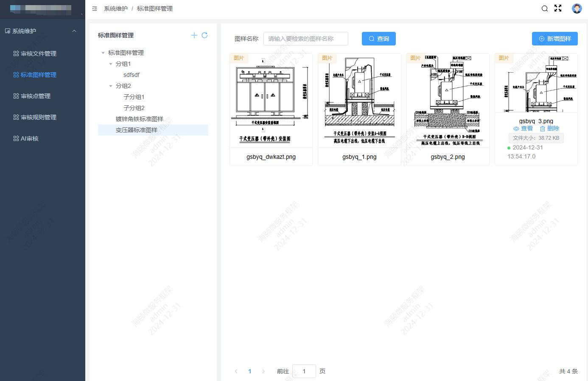588x381 pixels.
Task: Collapse root 标准图样管理 tree node
Action: point(103,53)
